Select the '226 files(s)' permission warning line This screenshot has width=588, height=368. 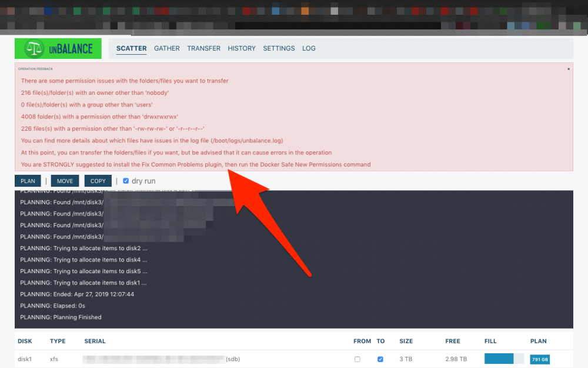112,129
